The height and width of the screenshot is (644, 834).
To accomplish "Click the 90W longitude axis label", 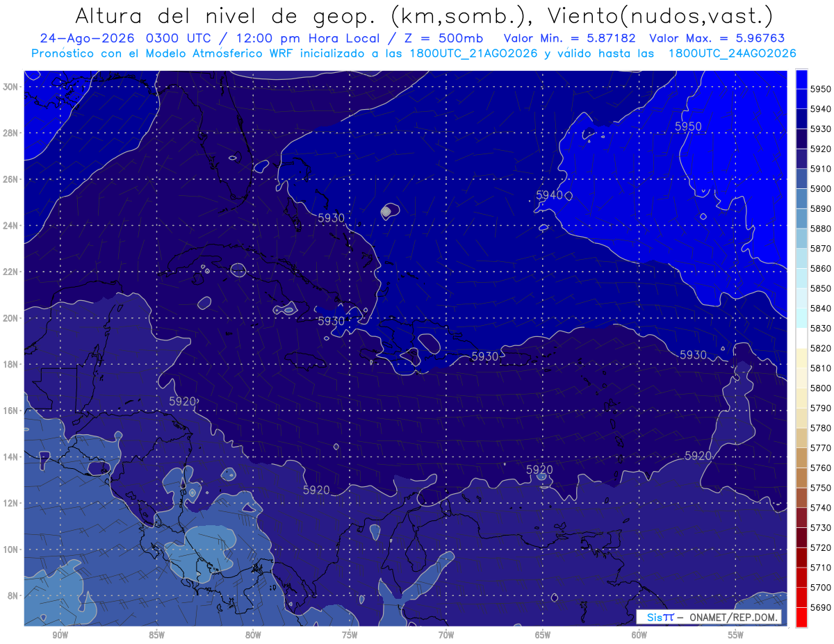I will pyautogui.click(x=60, y=635).
